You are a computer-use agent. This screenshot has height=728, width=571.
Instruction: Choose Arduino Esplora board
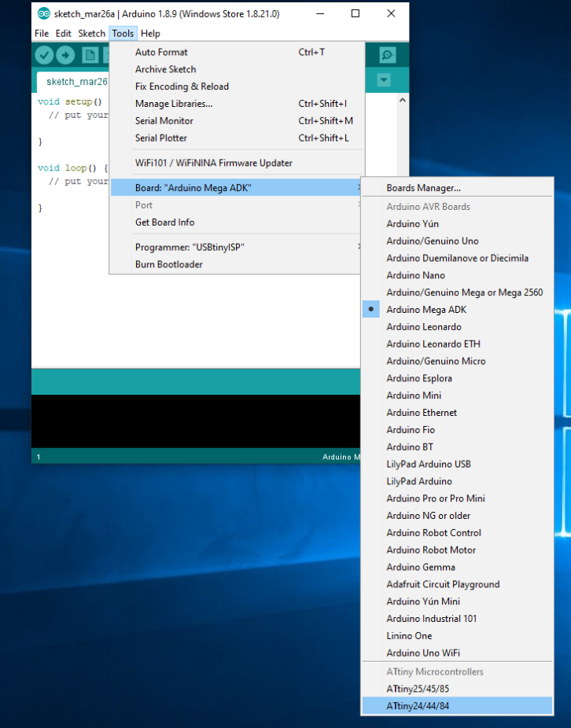(457, 378)
